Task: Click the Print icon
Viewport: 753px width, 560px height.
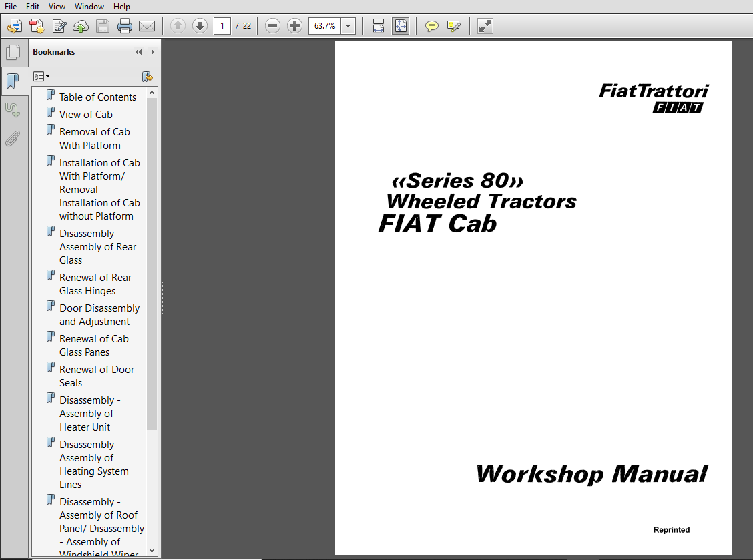Action: click(125, 26)
